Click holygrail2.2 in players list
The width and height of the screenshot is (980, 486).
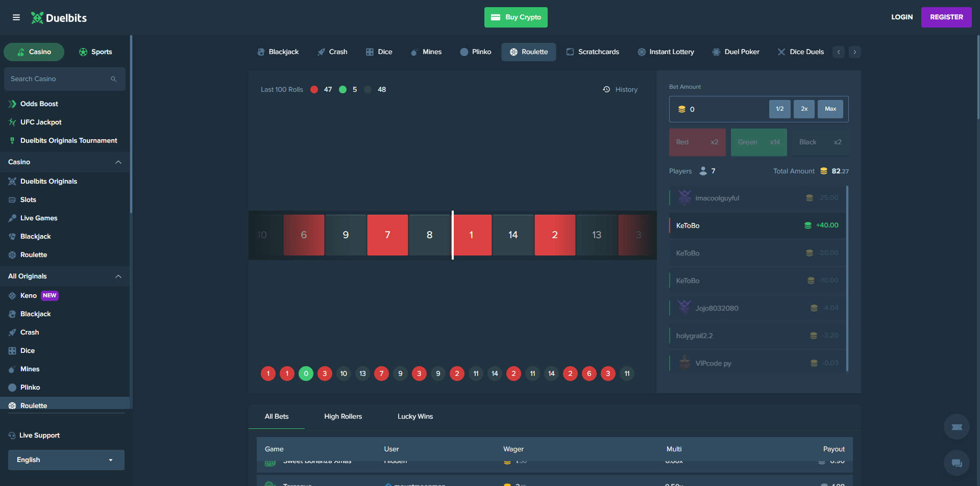click(x=757, y=336)
